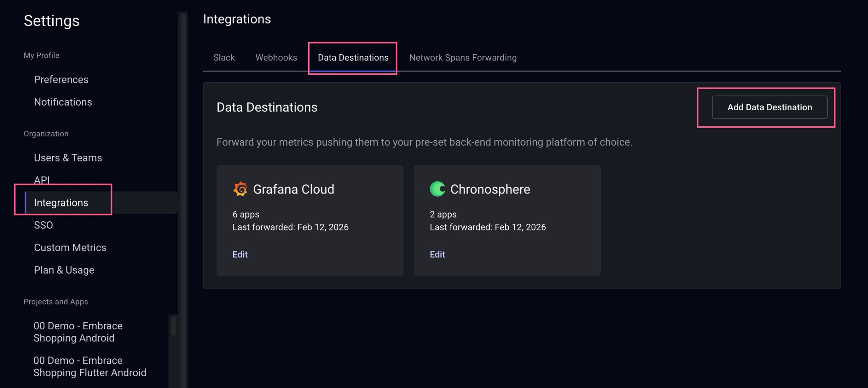Edit the Chronosphere destination
The image size is (868, 388).
click(437, 254)
